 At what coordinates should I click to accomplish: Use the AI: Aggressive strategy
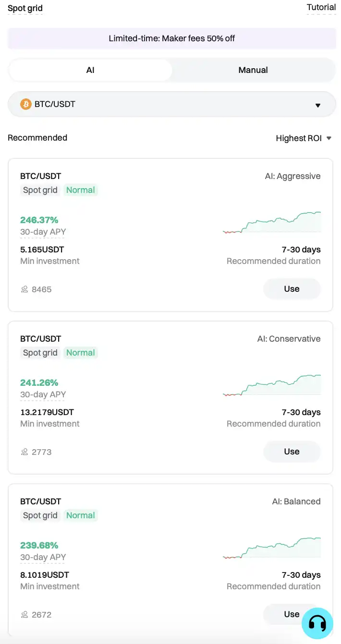point(292,289)
